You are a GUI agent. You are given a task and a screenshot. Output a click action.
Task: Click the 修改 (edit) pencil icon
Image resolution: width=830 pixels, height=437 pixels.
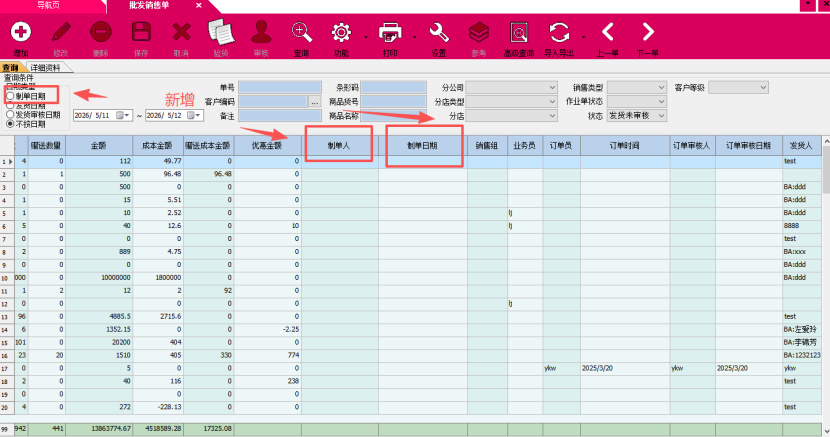pos(61,32)
